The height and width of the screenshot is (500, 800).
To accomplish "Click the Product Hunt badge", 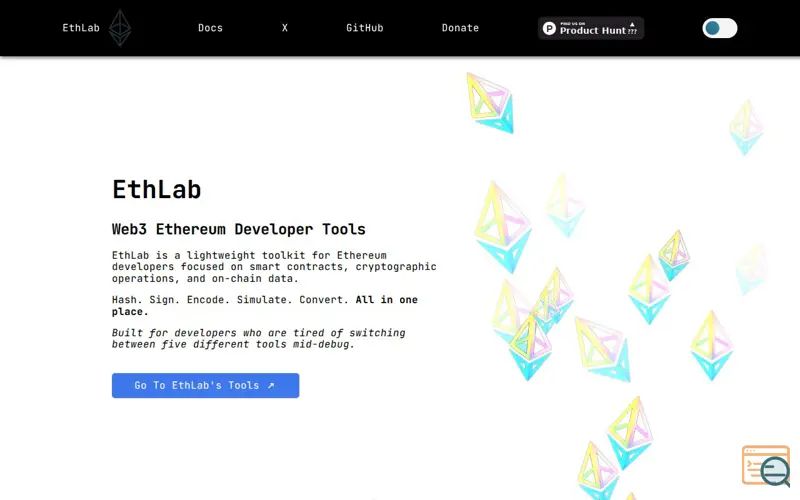I will [x=591, y=28].
